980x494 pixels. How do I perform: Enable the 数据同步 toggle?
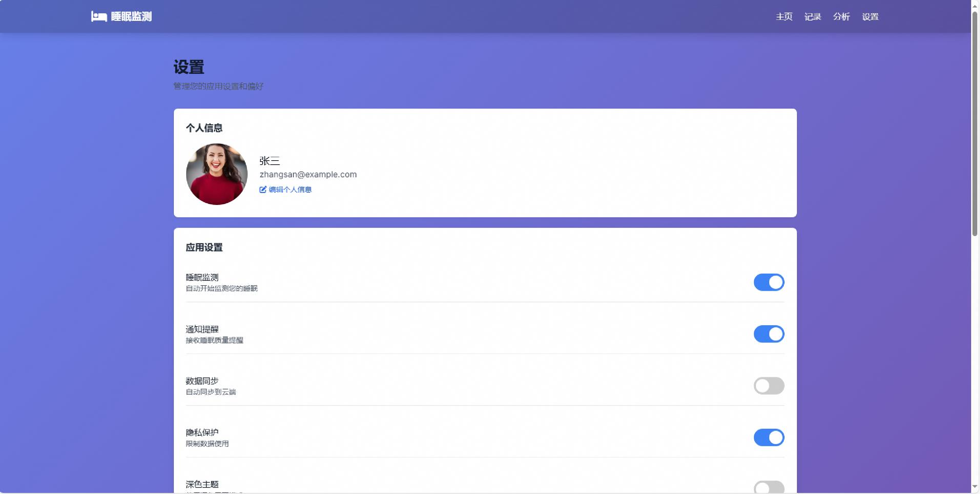[769, 386]
